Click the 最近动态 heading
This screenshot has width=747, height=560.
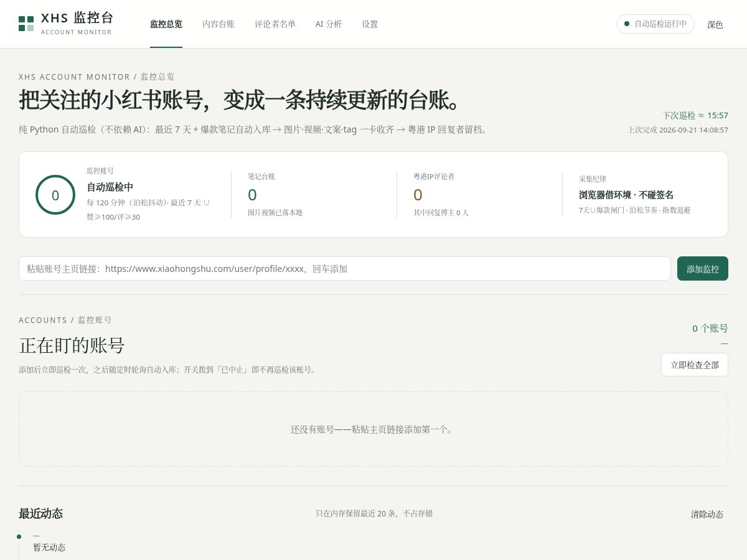(x=41, y=513)
